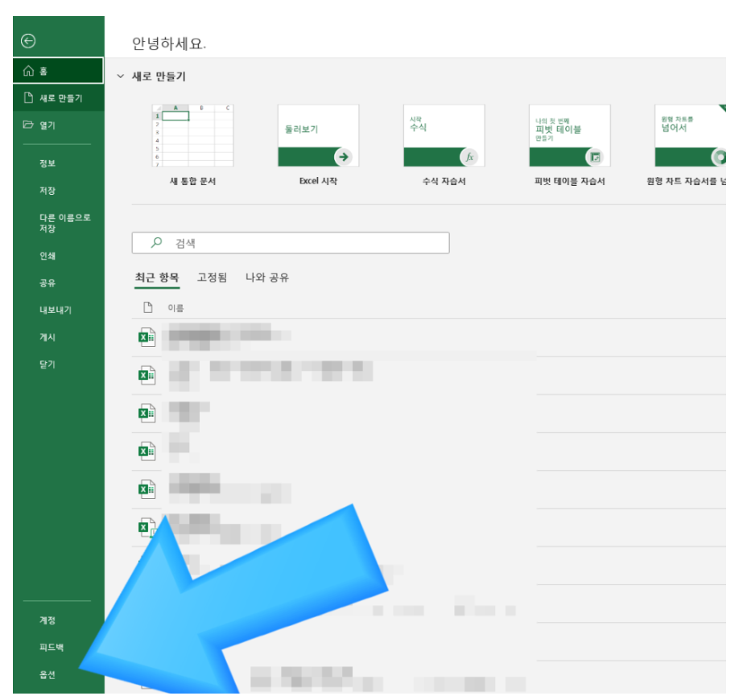Select the 게시 sidebar item
747x700 pixels.
(47, 337)
